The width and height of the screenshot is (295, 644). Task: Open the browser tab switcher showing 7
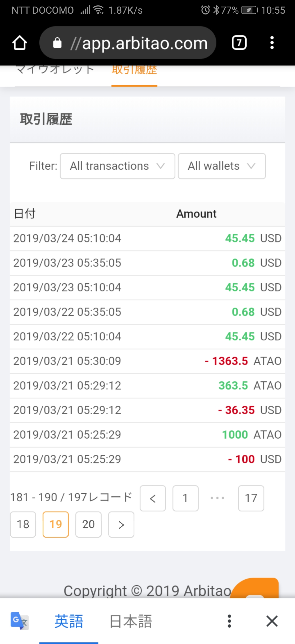(x=239, y=43)
